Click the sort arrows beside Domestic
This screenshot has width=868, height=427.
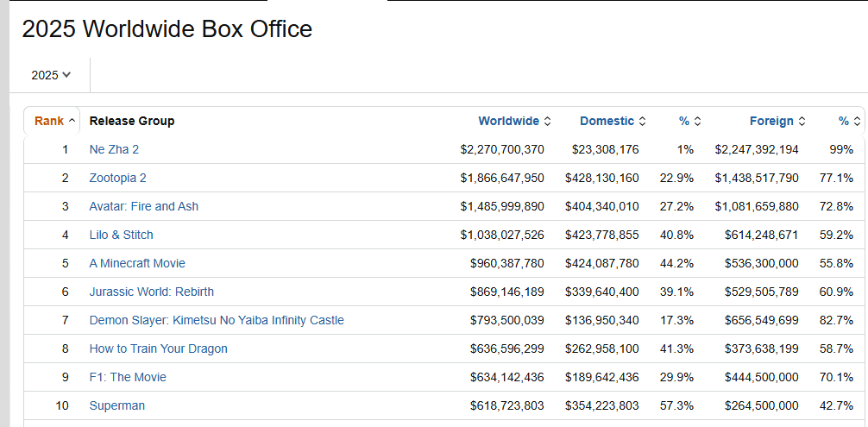coord(643,121)
